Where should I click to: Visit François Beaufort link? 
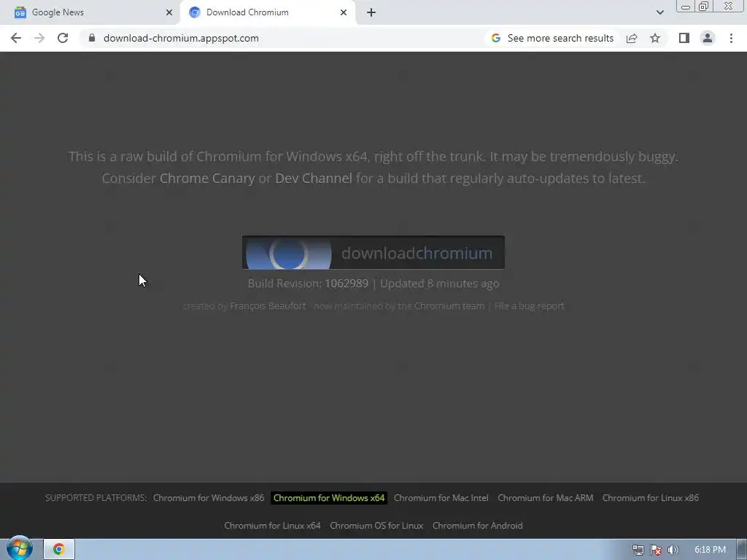pos(268,306)
